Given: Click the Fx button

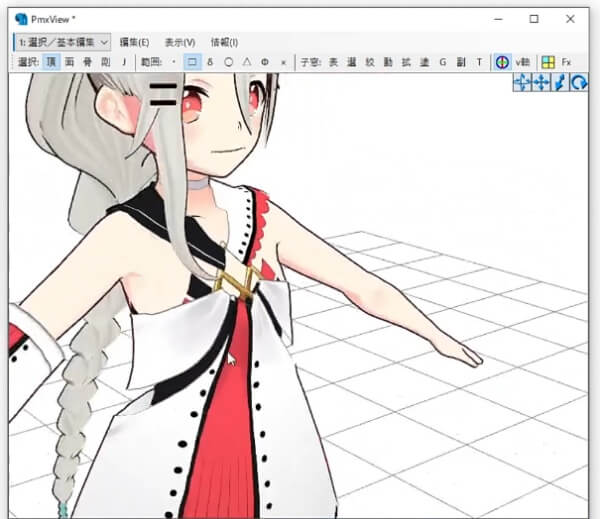Looking at the screenshot, I should click(x=566, y=62).
